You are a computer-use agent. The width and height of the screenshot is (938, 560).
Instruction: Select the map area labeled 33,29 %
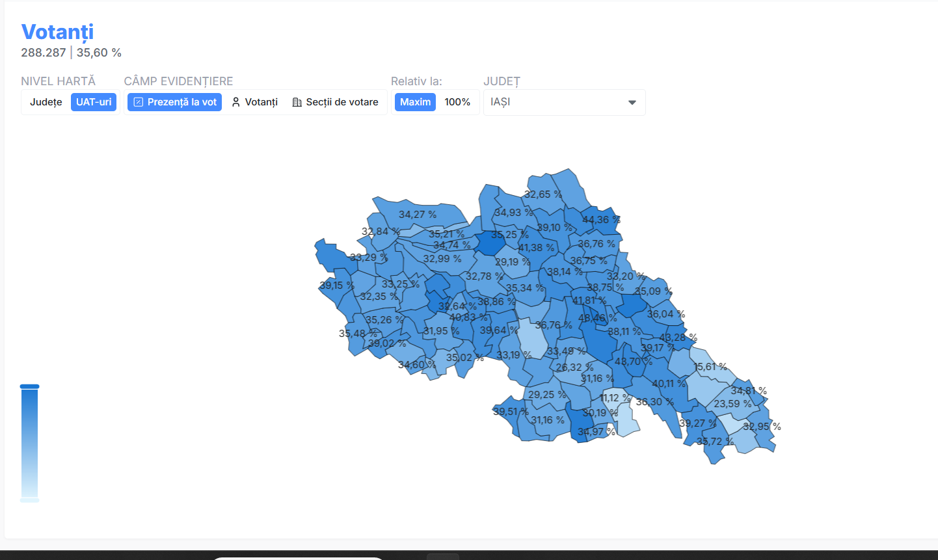369,258
